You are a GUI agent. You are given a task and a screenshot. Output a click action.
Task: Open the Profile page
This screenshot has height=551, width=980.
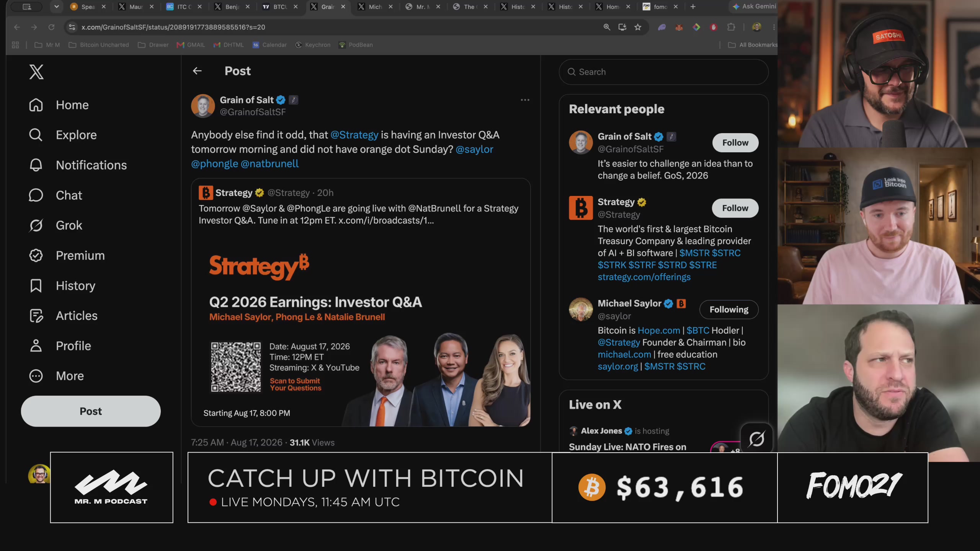[60, 346]
